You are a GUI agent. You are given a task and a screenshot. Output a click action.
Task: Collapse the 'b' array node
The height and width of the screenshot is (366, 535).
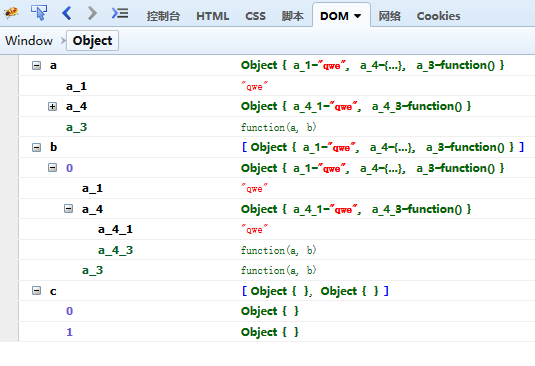click(x=36, y=147)
